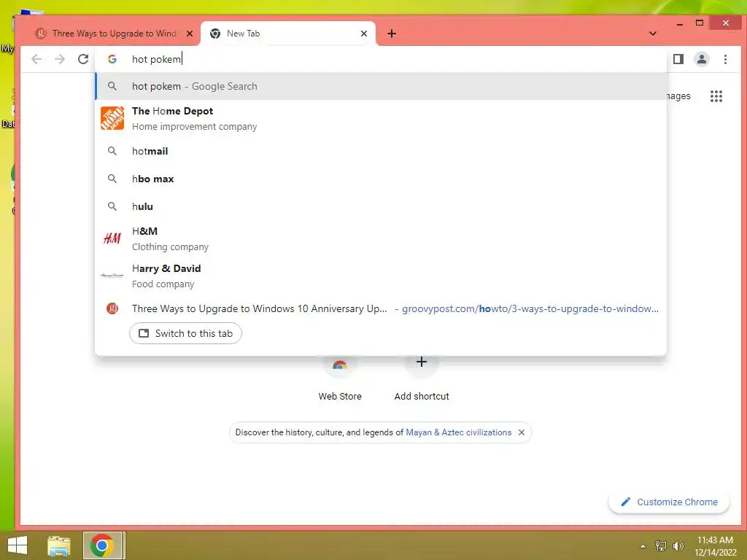Image resolution: width=747 pixels, height=560 pixels.
Task: Choose the hotmail suggestion
Action: 381,151
